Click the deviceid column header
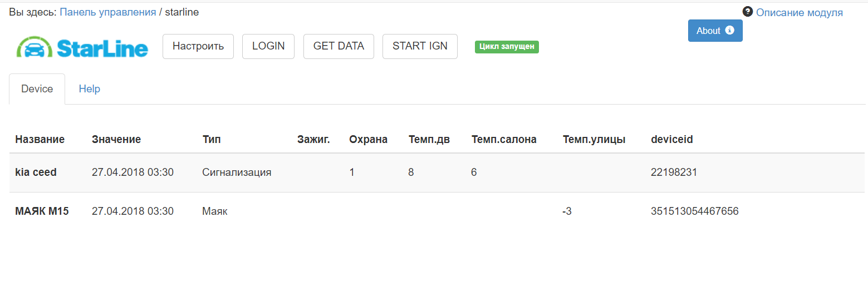The width and height of the screenshot is (868, 281). pos(672,140)
